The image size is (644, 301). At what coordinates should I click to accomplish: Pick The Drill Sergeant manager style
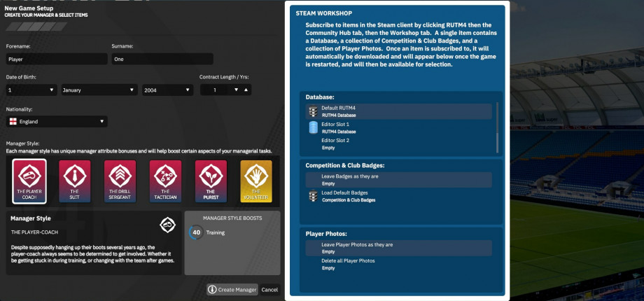[120, 181]
